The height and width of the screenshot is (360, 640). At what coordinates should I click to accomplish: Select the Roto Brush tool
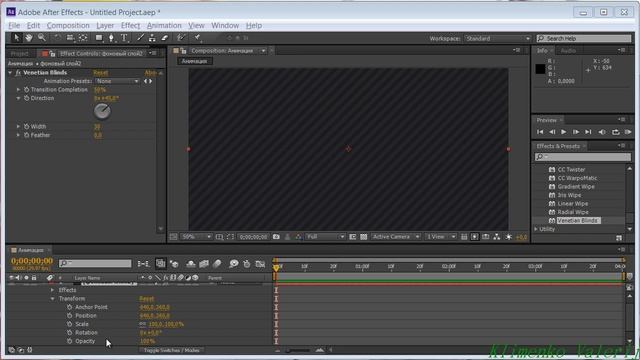(x=180, y=38)
